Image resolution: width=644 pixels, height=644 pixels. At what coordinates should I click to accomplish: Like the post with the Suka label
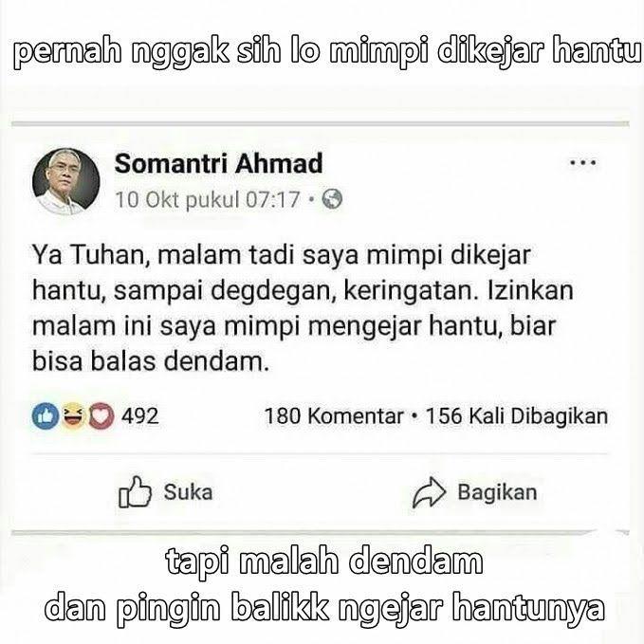188,492
